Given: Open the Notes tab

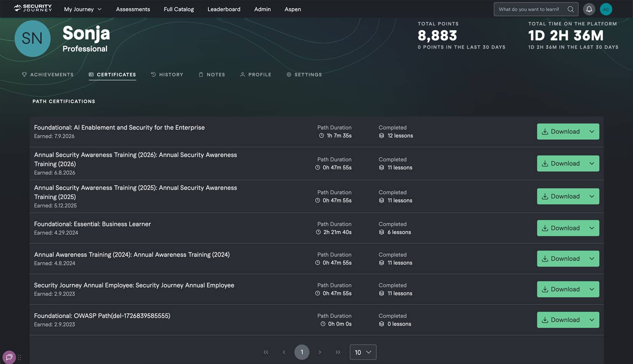Looking at the screenshot, I should click(x=212, y=74).
